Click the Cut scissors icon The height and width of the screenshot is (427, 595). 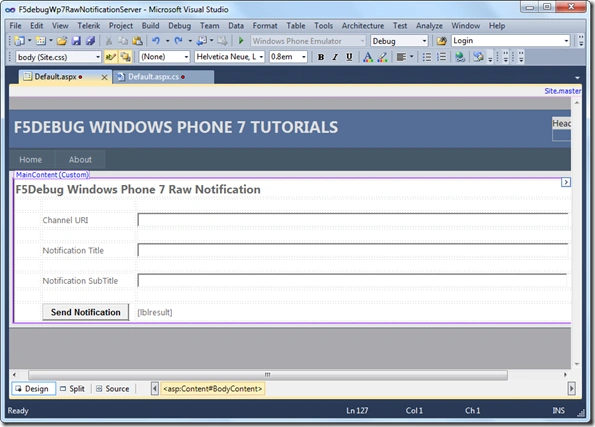point(109,41)
